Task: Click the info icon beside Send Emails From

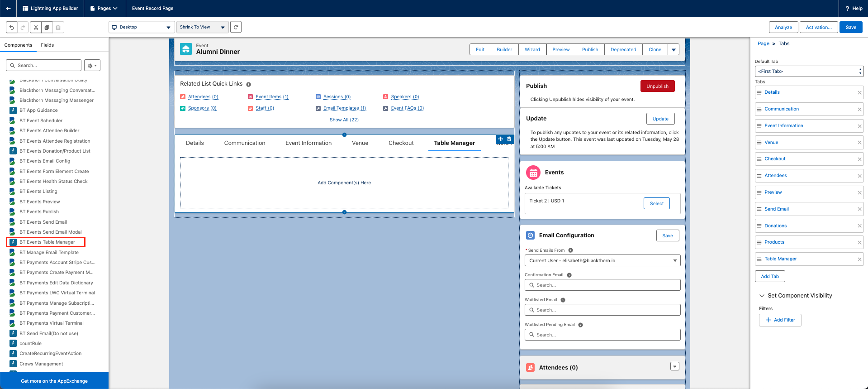Action: pyautogui.click(x=570, y=250)
